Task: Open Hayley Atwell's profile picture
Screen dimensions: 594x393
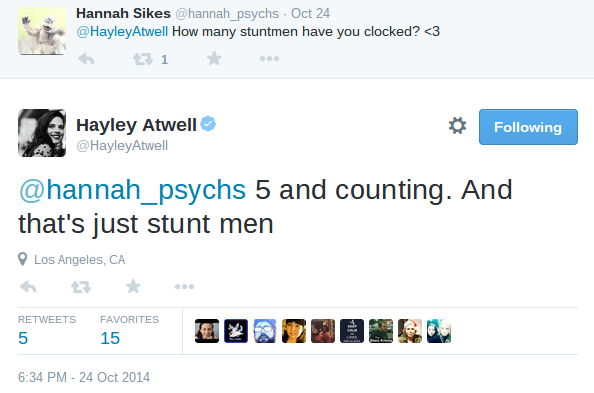Action: coord(42,133)
